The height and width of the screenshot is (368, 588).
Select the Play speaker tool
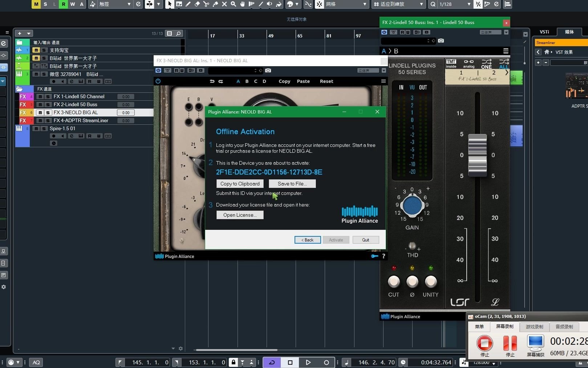pos(270,4)
